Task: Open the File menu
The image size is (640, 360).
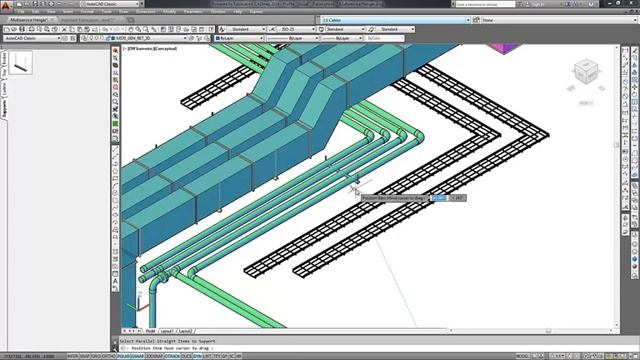Action: (x=21, y=11)
